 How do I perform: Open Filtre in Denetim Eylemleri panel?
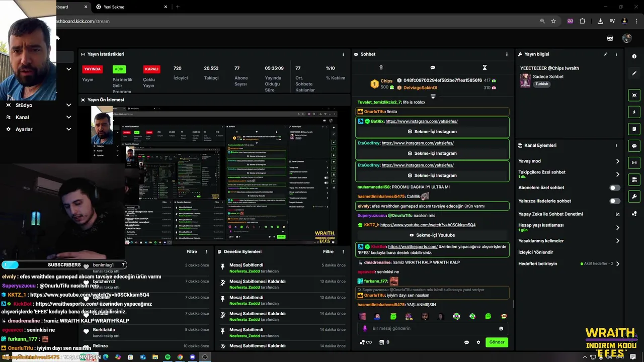[328, 252]
